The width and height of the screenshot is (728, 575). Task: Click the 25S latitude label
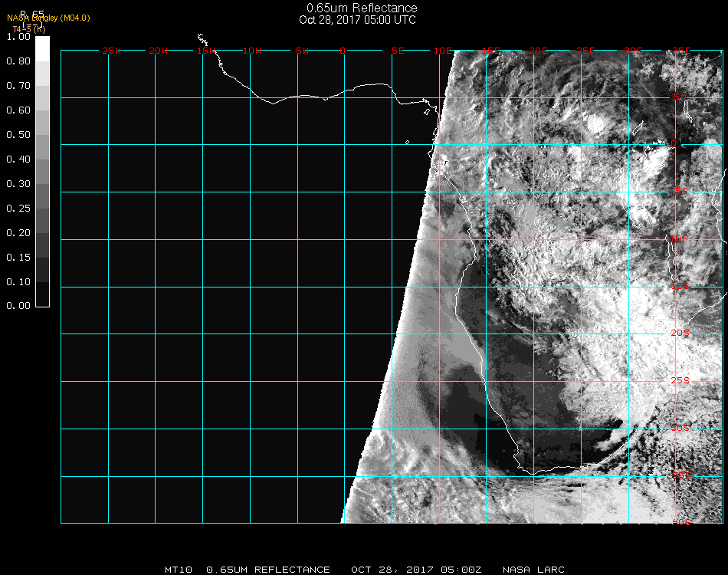(680, 380)
